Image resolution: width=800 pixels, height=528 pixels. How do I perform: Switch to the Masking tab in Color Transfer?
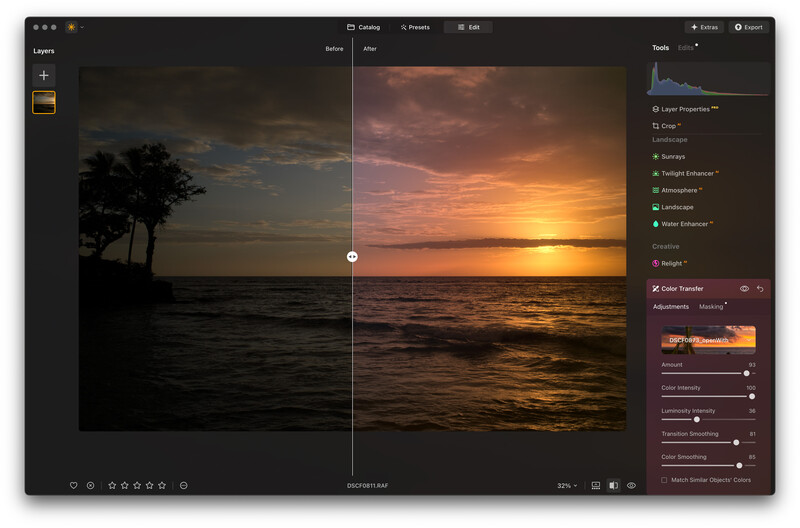711,307
